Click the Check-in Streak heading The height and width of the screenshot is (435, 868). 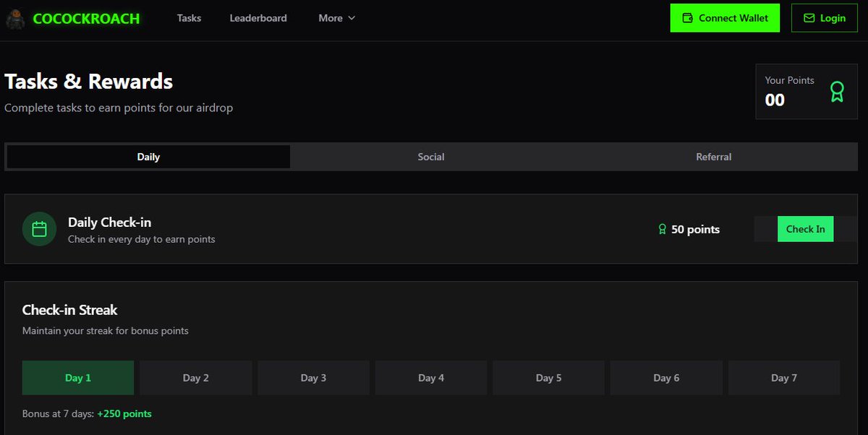point(69,310)
